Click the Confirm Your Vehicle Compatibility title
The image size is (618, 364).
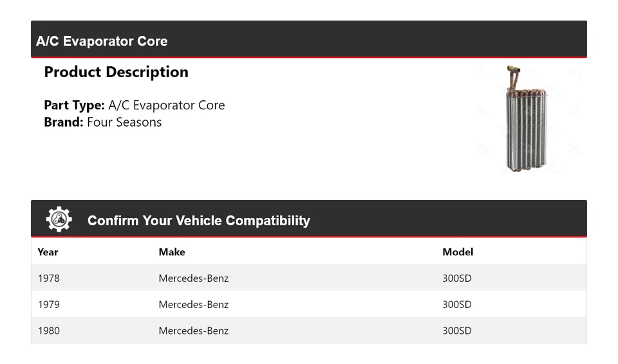[198, 221]
